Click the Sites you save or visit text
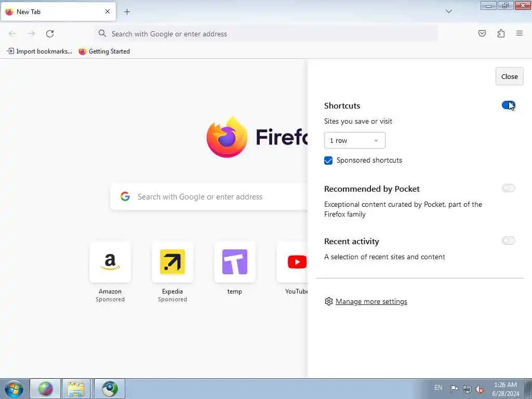 pyautogui.click(x=358, y=122)
